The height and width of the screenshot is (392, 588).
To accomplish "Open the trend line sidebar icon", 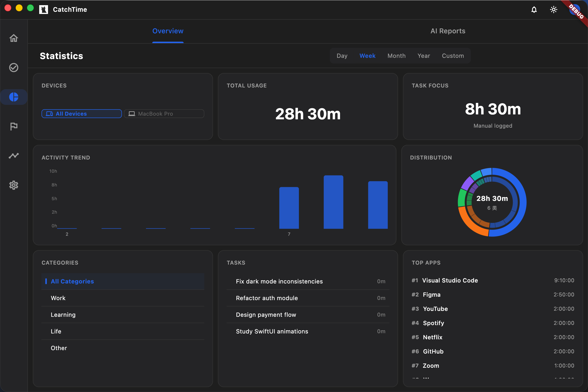I will click(13, 156).
